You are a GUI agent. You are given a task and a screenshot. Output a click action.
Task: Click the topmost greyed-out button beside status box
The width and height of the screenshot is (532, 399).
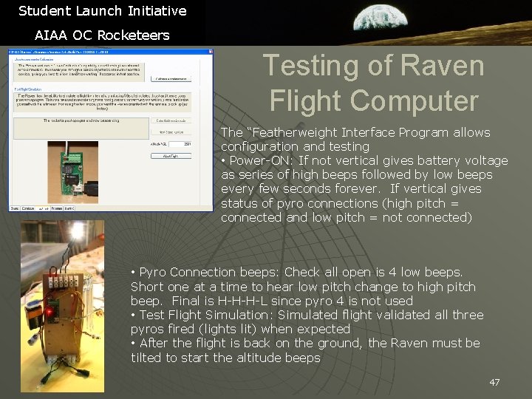point(171,120)
